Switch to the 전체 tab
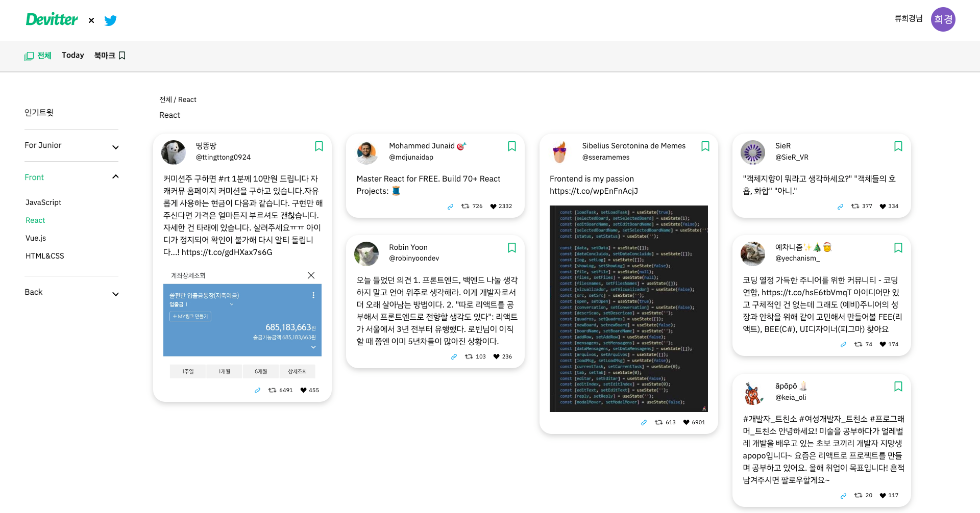980x513 pixels. [38, 56]
